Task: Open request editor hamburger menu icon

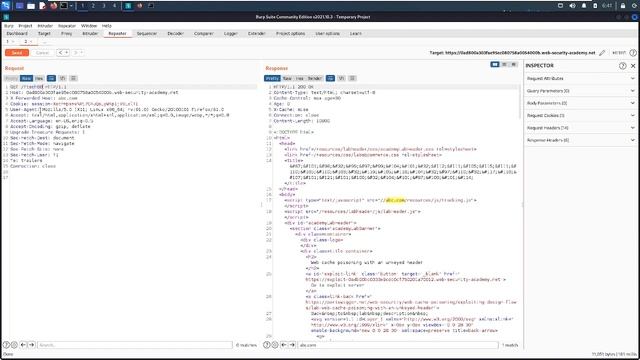Action: 73,78
